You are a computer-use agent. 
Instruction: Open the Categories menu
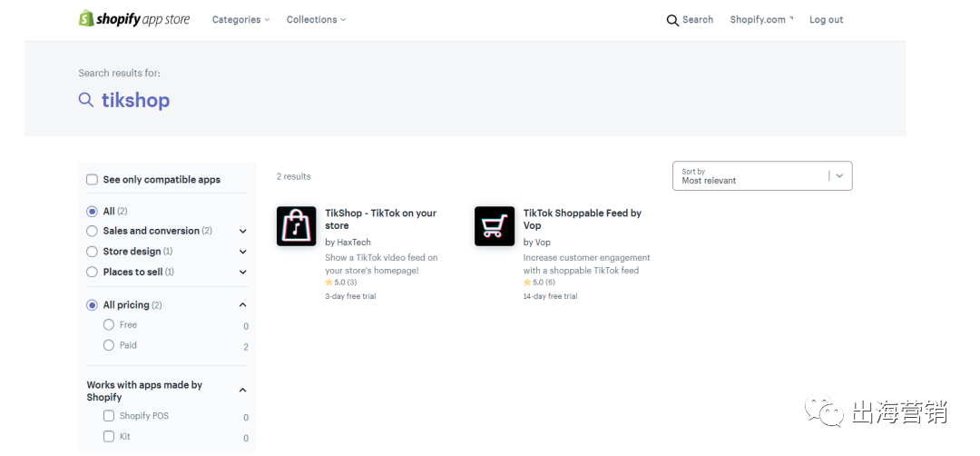(x=240, y=19)
